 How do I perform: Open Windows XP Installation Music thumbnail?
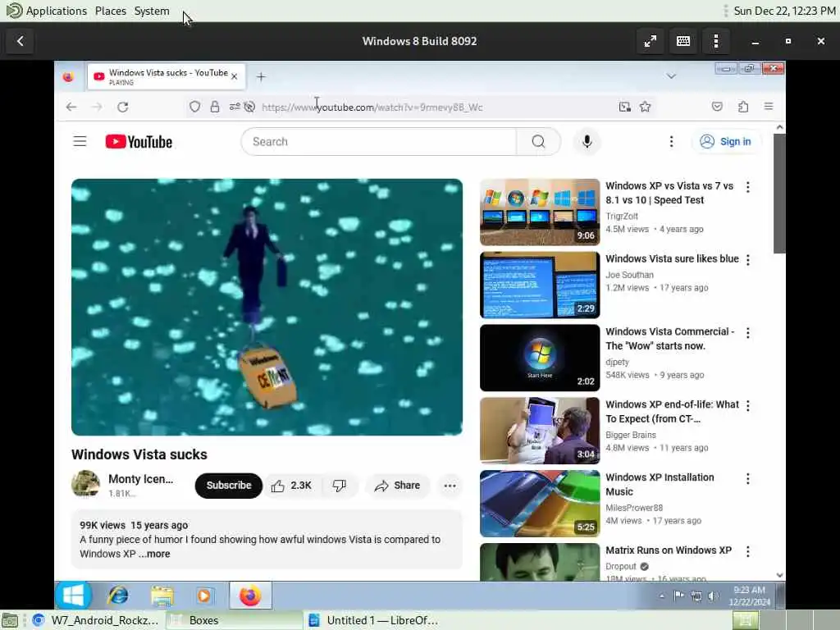[540, 504]
